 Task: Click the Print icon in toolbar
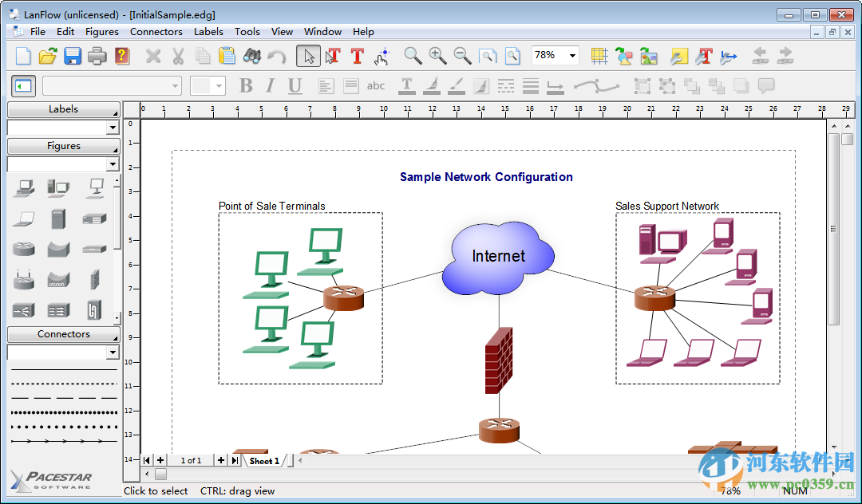click(97, 56)
